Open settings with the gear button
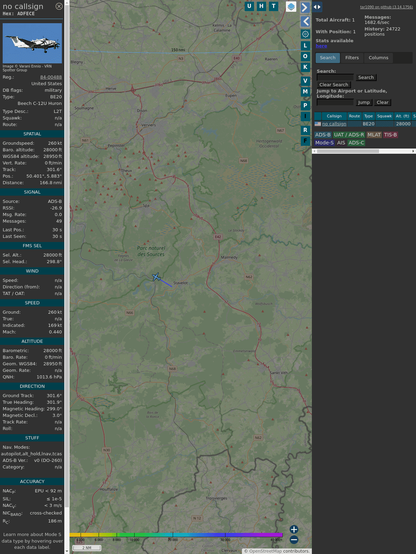The height and width of the screenshot is (554, 416). 305,34
